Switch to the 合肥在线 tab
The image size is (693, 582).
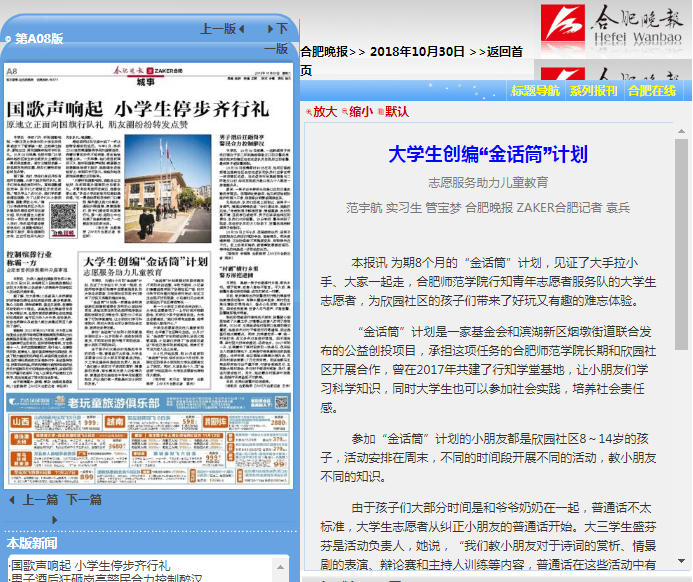click(652, 91)
